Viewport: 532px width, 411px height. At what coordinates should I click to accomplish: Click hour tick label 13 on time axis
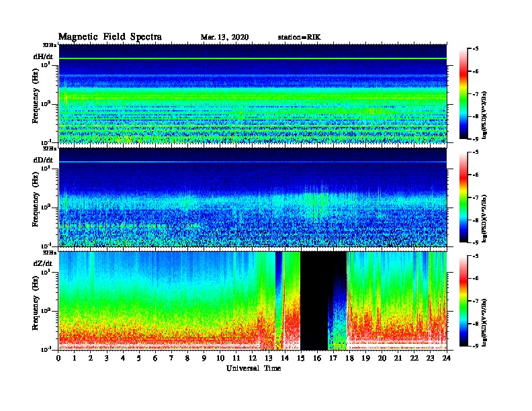pyautogui.click(x=269, y=359)
